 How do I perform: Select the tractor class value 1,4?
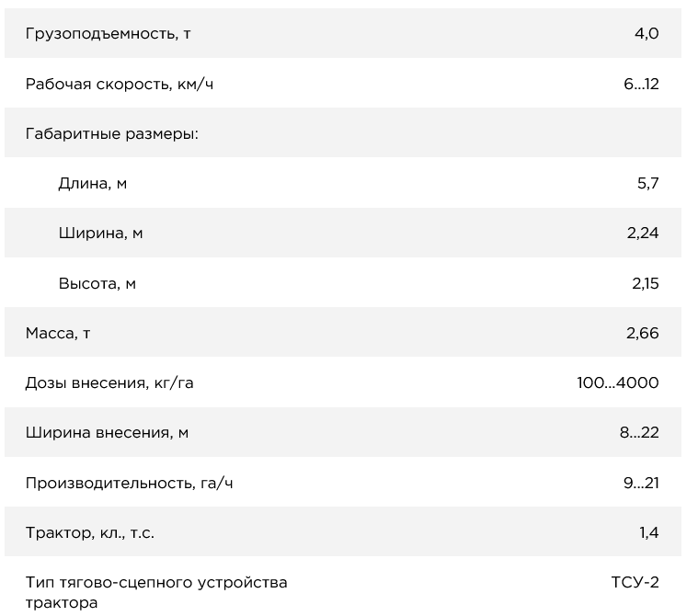(647, 532)
